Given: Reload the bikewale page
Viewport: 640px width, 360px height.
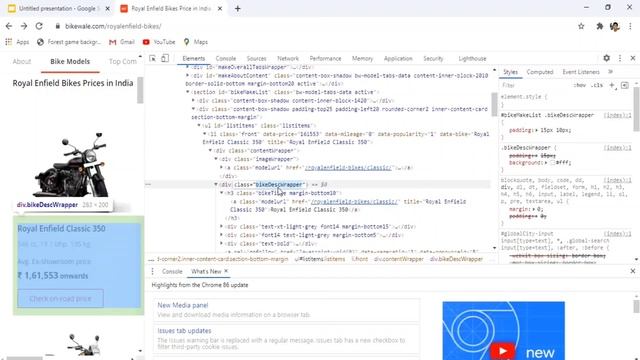Looking at the screenshot, I should pyautogui.click(x=39, y=26).
